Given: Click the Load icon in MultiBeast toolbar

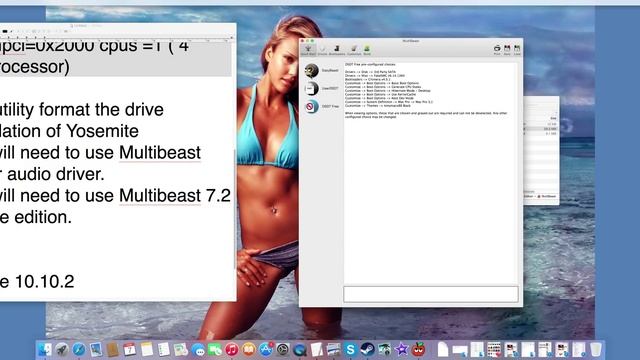Looking at the screenshot, I should click(517, 50).
